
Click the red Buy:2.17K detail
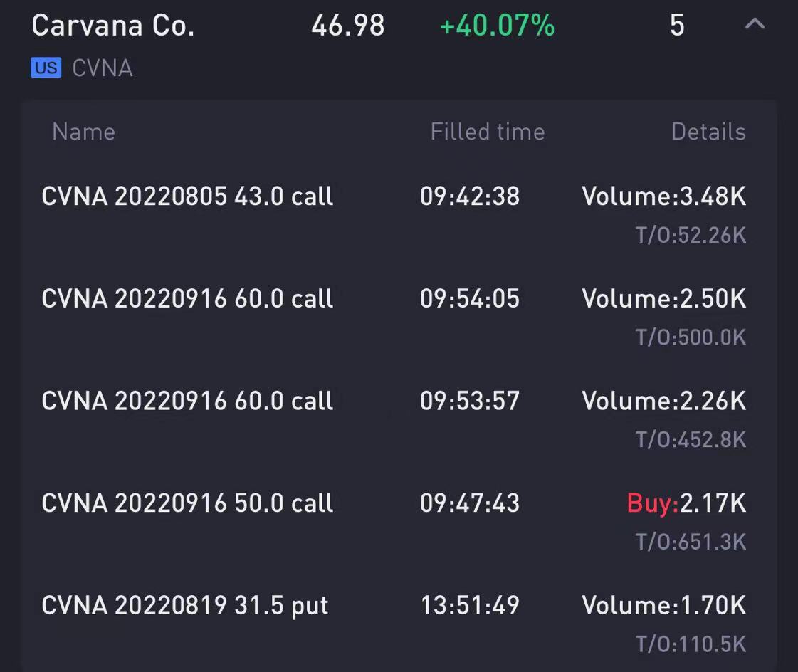point(686,503)
